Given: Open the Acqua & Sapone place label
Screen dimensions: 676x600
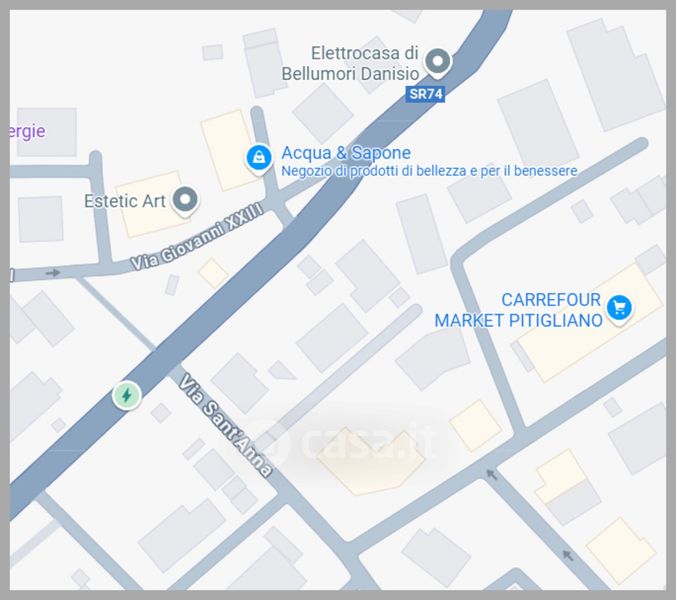Looking at the screenshot, I should [x=346, y=153].
